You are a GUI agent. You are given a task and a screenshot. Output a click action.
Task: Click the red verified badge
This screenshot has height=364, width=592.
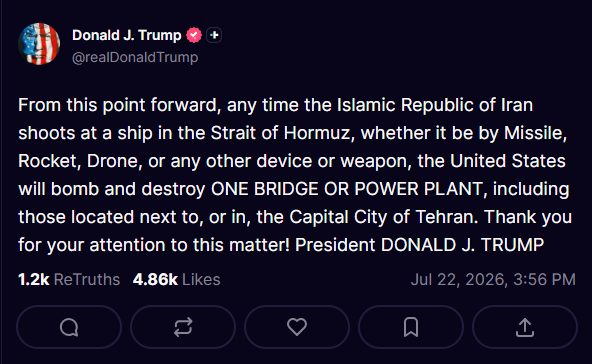pos(194,35)
